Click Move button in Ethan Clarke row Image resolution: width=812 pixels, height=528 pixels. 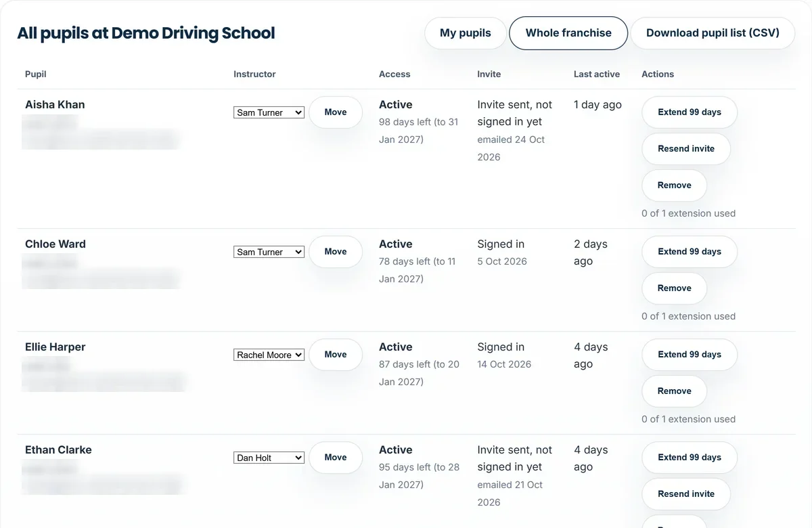click(x=336, y=458)
